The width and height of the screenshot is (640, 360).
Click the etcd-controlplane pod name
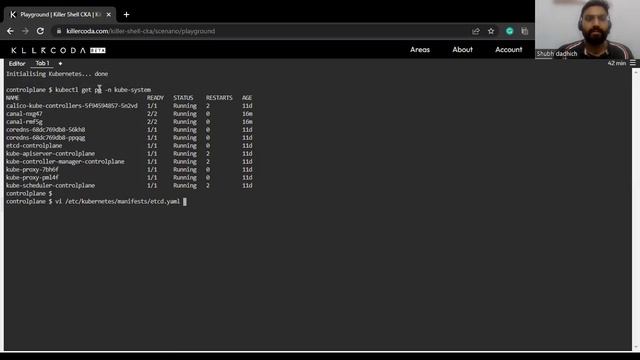tap(34, 146)
